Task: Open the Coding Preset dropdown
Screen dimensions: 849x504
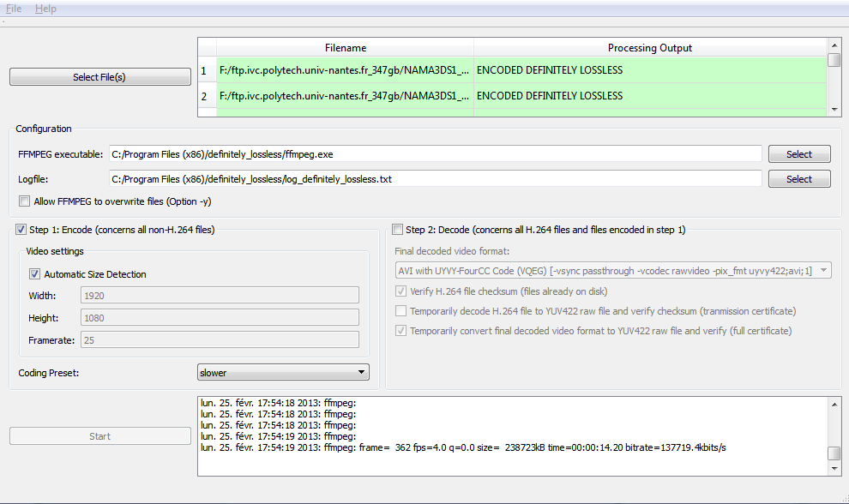Action: 283,373
